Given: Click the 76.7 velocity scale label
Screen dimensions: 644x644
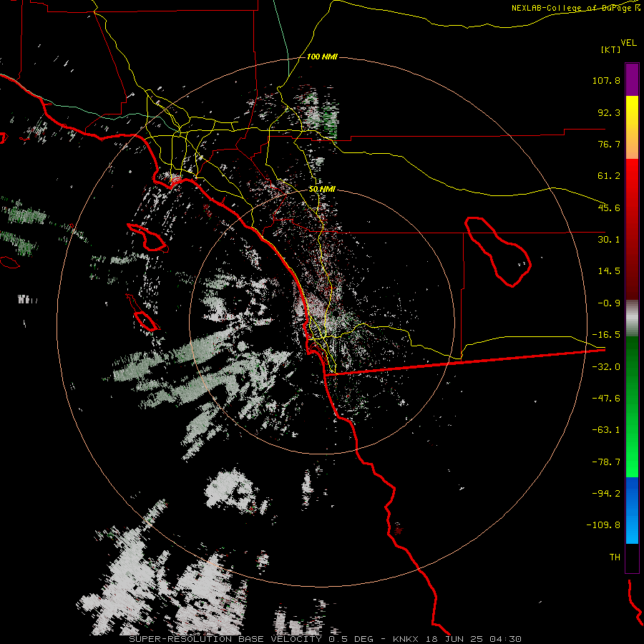Looking at the screenshot, I should click(609, 144).
